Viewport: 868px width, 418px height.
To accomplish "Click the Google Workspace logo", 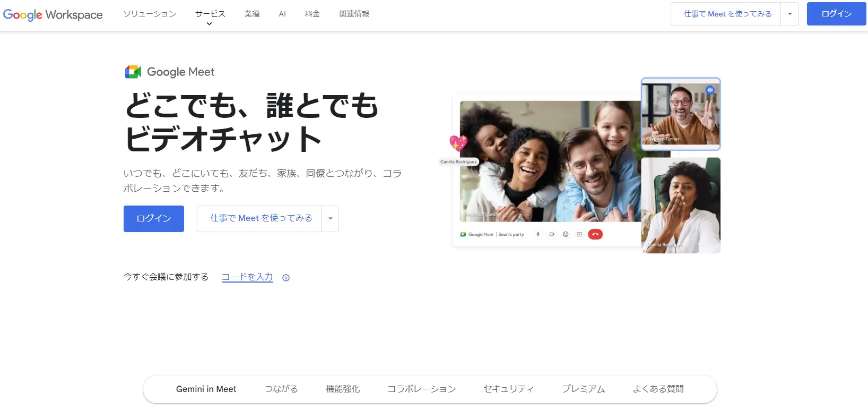I will pyautogui.click(x=53, y=14).
